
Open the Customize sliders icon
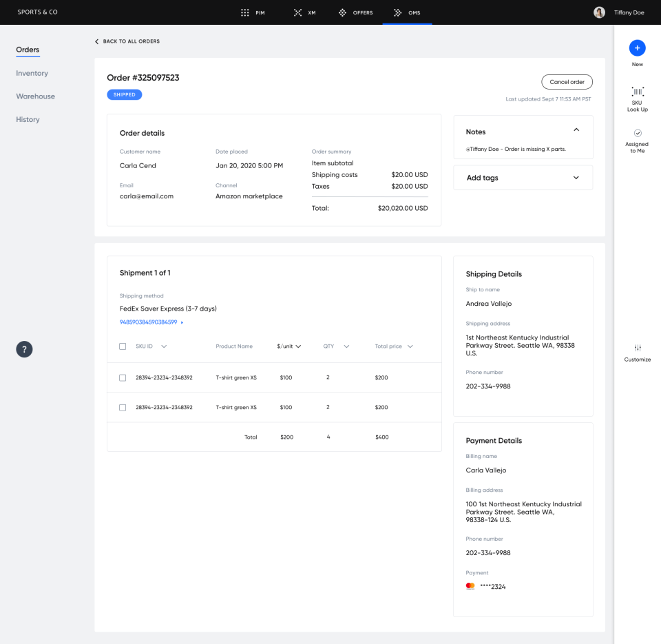tap(638, 348)
